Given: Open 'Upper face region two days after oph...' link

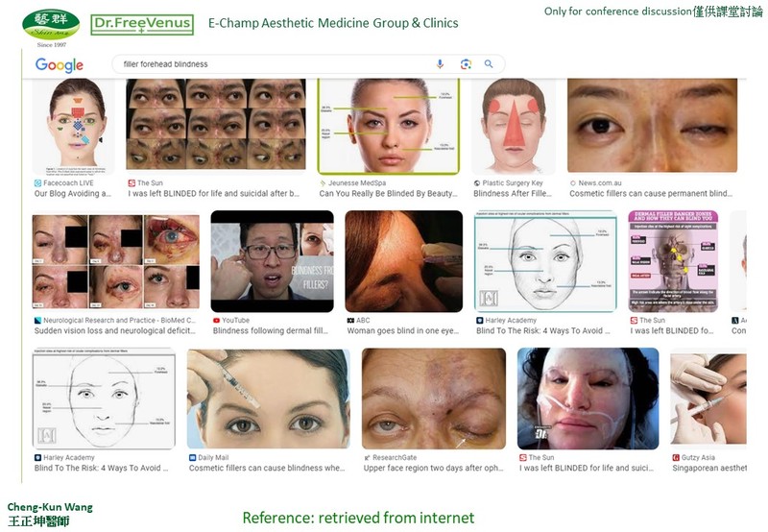Looking at the screenshot, I should tap(434, 468).
